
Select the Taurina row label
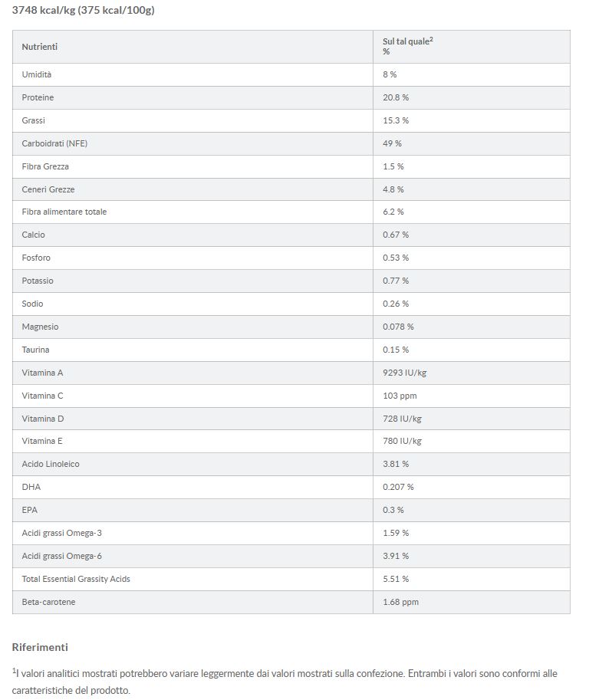coord(35,350)
